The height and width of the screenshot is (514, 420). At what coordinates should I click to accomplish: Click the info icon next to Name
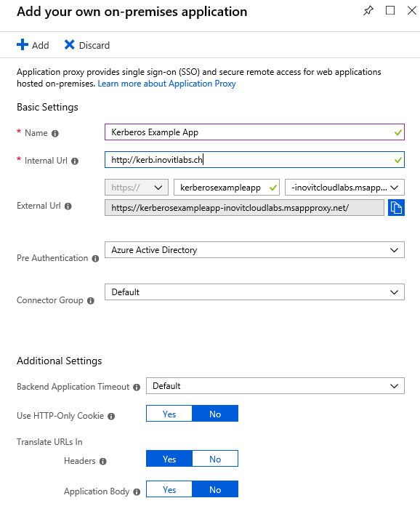point(55,134)
